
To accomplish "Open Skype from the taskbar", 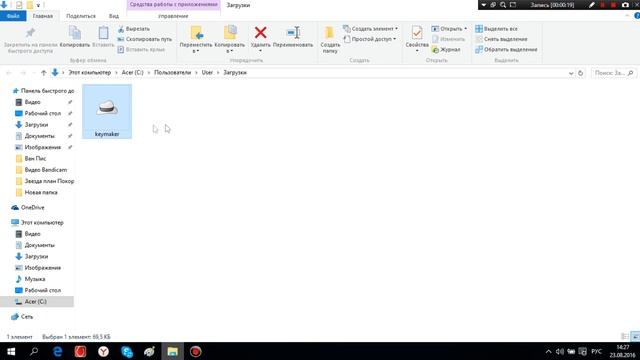I will pyautogui.click(x=127, y=351).
